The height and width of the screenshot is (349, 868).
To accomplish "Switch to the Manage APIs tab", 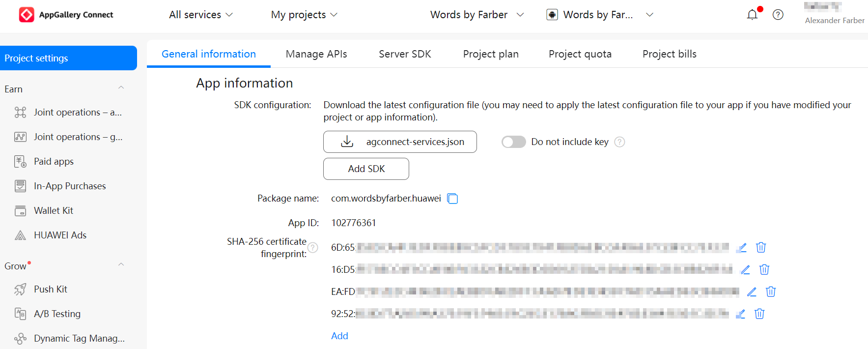I will [x=316, y=54].
